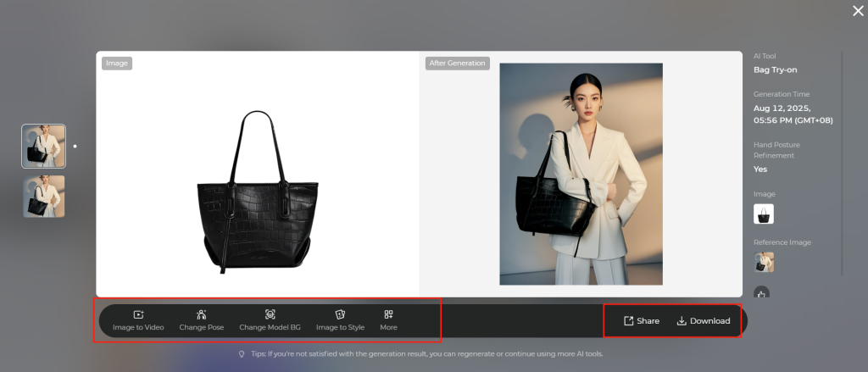Open the Image to Video tool

(x=138, y=320)
